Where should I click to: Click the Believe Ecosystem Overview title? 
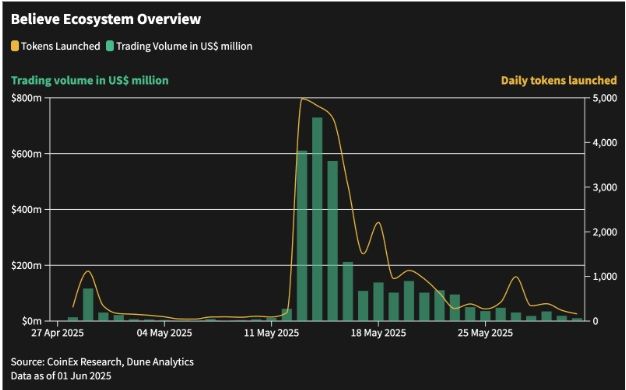click(x=106, y=19)
